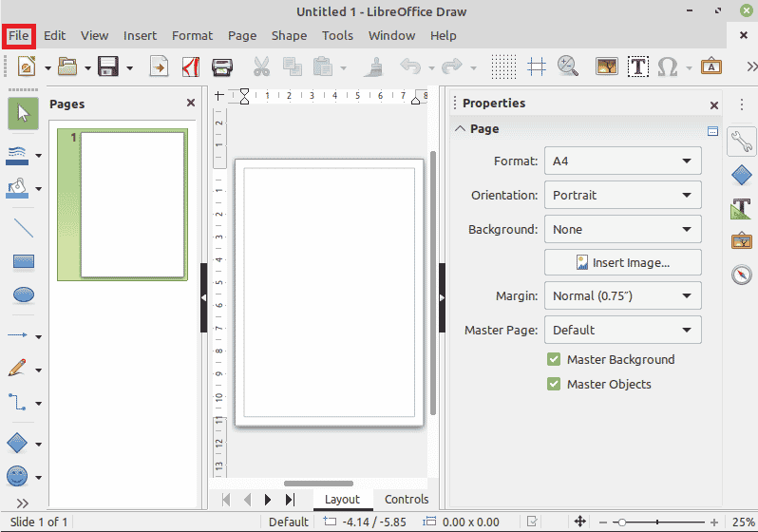Image resolution: width=758 pixels, height=532 pixels.
Task: Select the Curve pencil tool
Action: click(17, 368)
